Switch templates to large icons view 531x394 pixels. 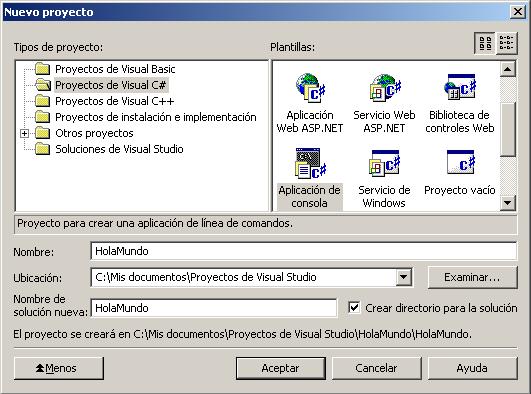click(x=485, y=43)
